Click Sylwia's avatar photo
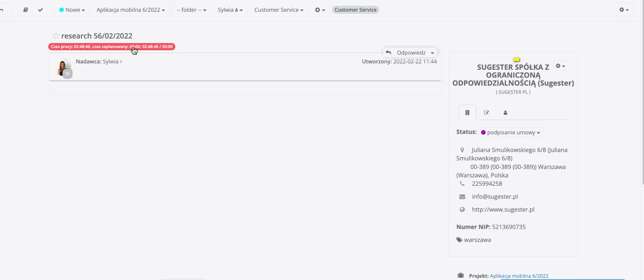 (x=64, y=67)
